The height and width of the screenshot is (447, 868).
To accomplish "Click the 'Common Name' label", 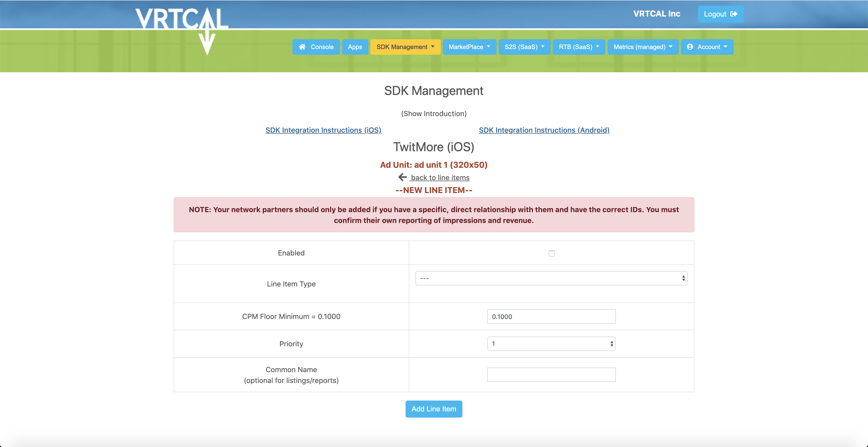I will (x=291, y=370).
